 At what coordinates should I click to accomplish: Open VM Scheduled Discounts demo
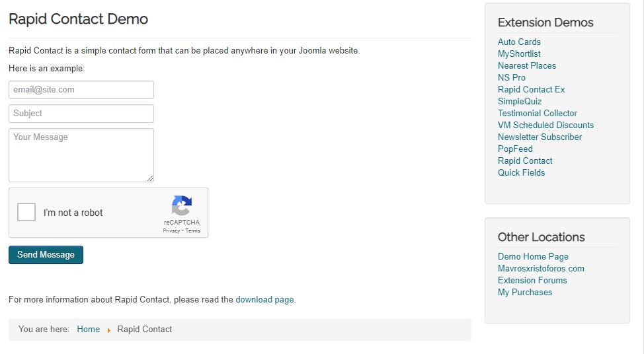[x=546, y=125]
